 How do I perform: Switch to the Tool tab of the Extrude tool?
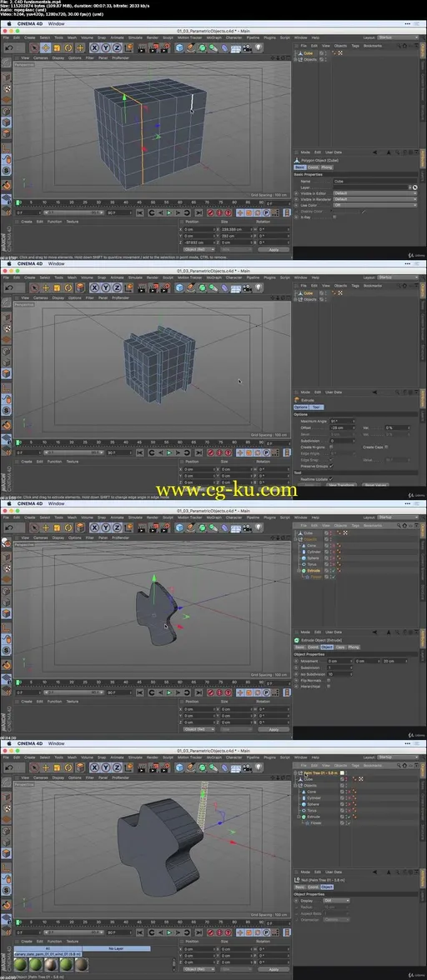(x=316, y=407)
